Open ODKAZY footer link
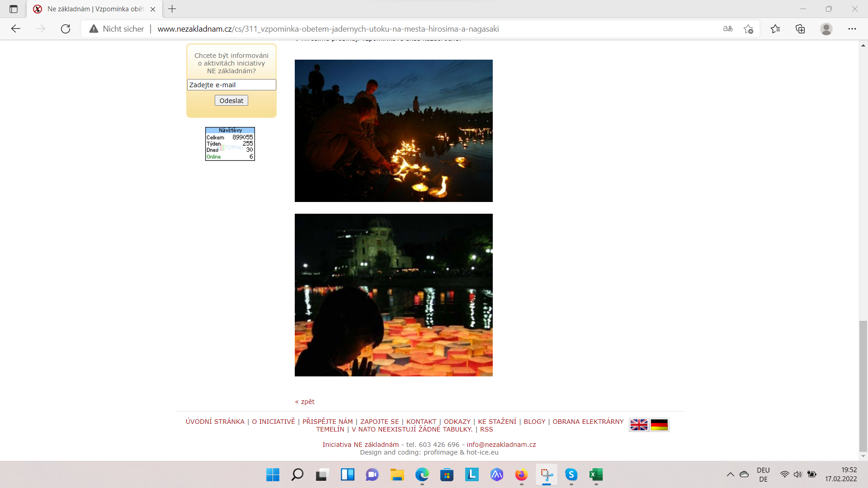Screen dimensions: 868x488 point(457,422)
